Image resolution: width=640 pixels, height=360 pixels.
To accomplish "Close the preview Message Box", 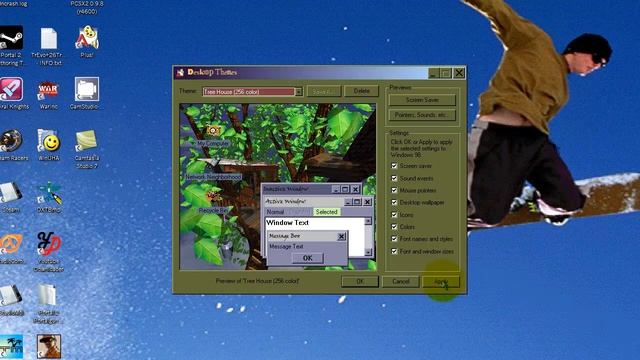I will (x=341, y=236).
